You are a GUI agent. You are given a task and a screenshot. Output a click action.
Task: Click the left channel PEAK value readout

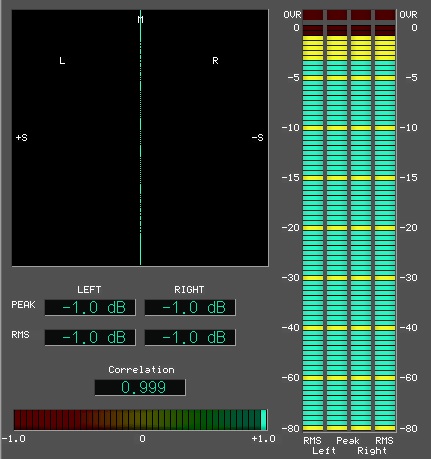point(90,307)
